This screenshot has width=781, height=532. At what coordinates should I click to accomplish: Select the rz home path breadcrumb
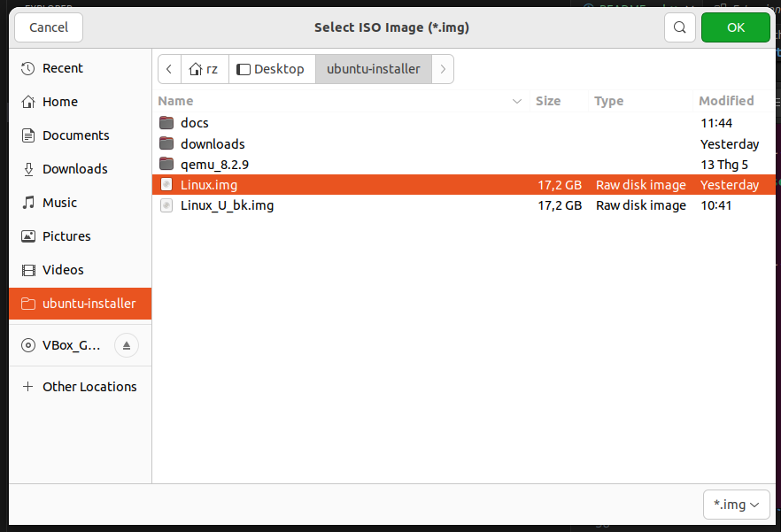tap(205, 69)
